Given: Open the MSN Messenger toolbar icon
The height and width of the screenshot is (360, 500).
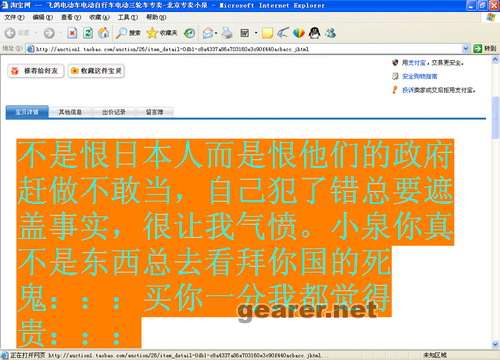Looking at the screenshot, I should tap(331, 33).
